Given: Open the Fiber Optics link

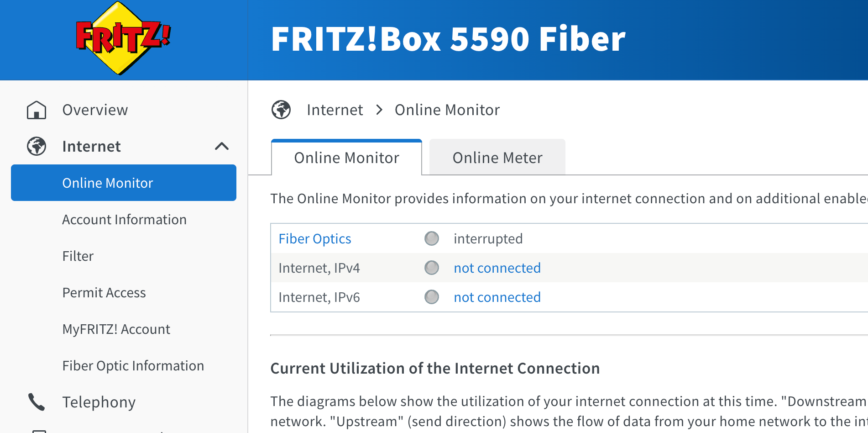Looking at the screenshot, I should [x=315, y=239].
